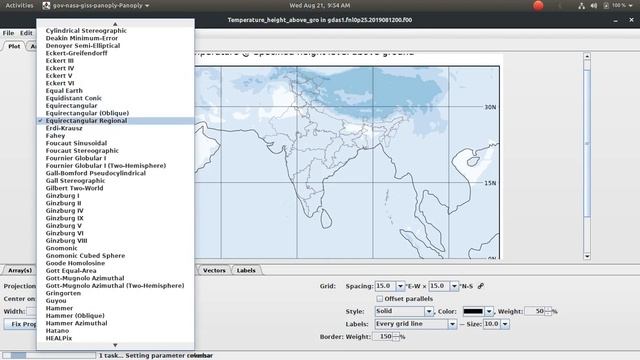The height and width of the screenshot is (360, 640).
Task: Select checked Equirectangular Regional entry
Action: (x=115, y=121)
